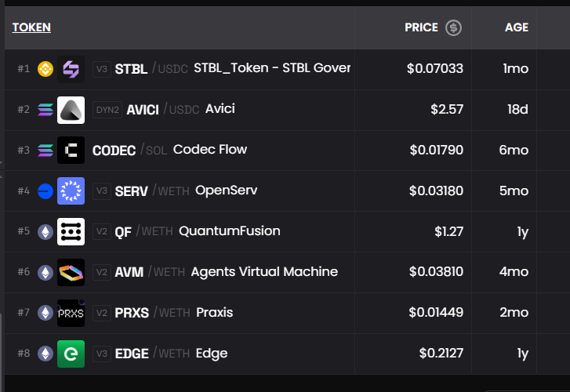Viewport: 570px width, 392px height.
Task: Click the AVM token logo icon
Action: [x=71, y=272]
